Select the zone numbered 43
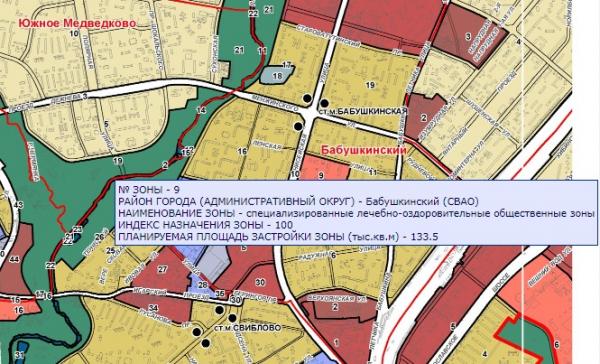 (18, 205)
